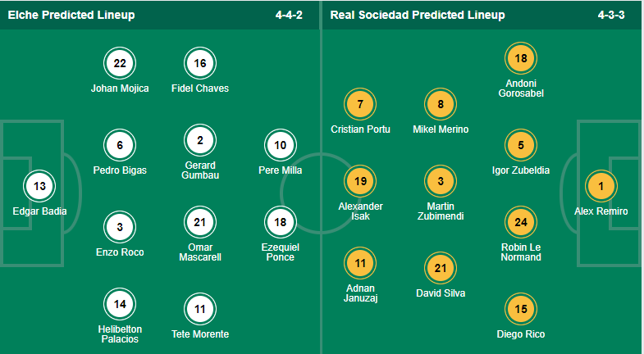Click Alex Remiro's number 1 badge
This screenshot has width=644, height=354.
pyautogui.click(x=601, y=186)
